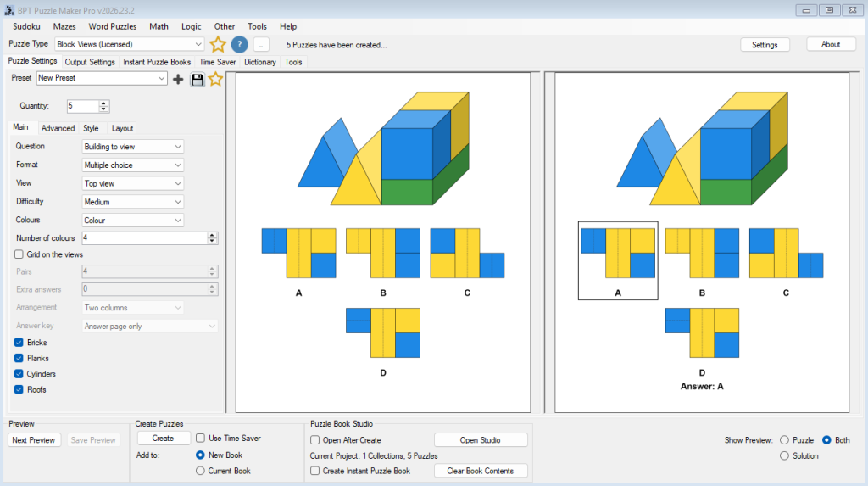Select Puzzle in Show Preview options

pos(784,440)
